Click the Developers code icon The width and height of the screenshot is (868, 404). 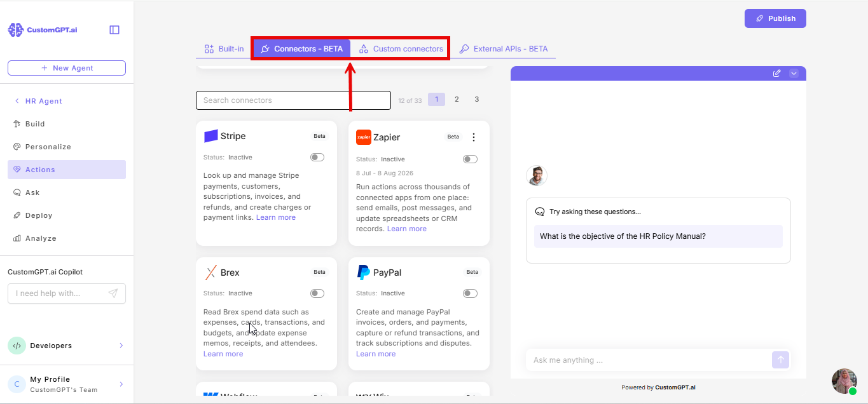coord(17,346)
